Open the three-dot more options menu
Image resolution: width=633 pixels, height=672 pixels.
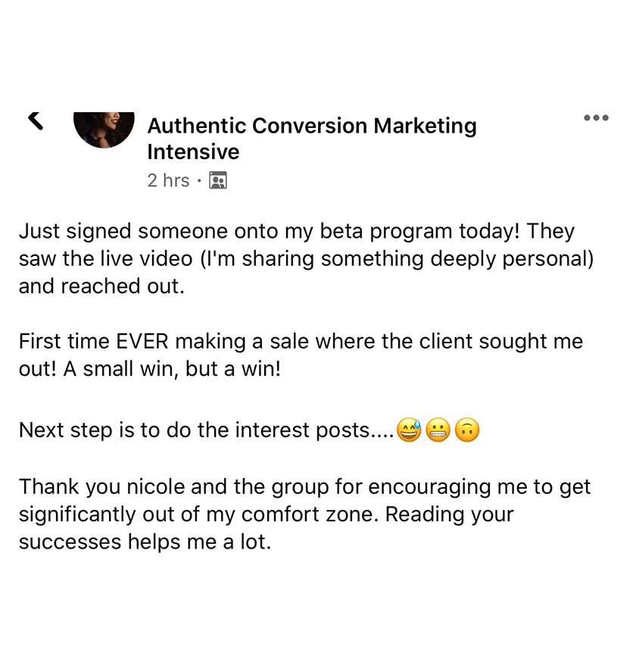pos(596,118)
